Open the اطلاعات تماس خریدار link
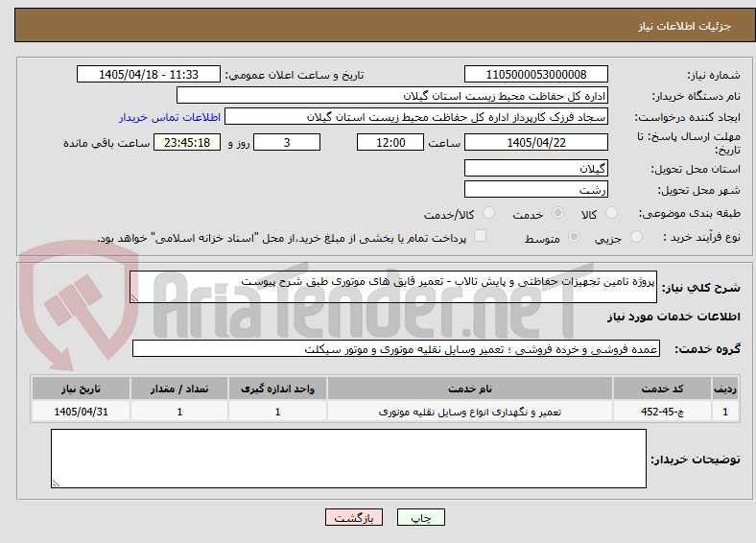 pyautogui.click(x=170, y=117)
